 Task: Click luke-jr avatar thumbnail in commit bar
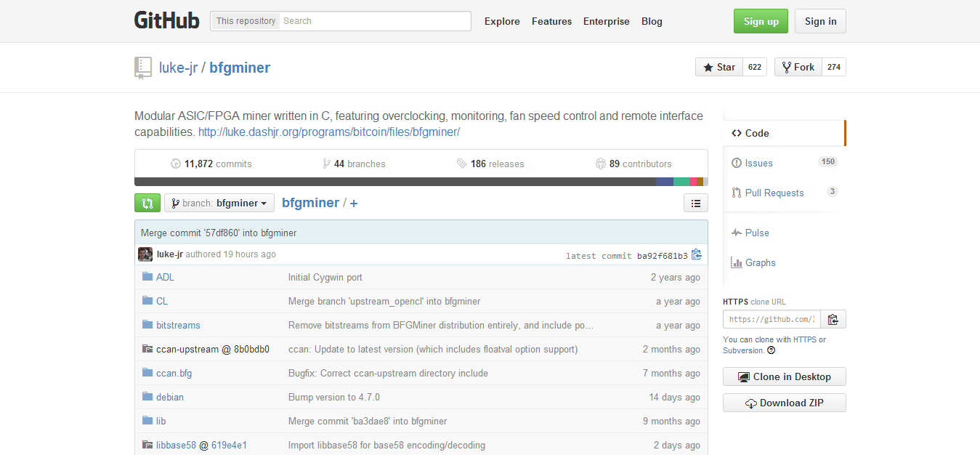145,254
